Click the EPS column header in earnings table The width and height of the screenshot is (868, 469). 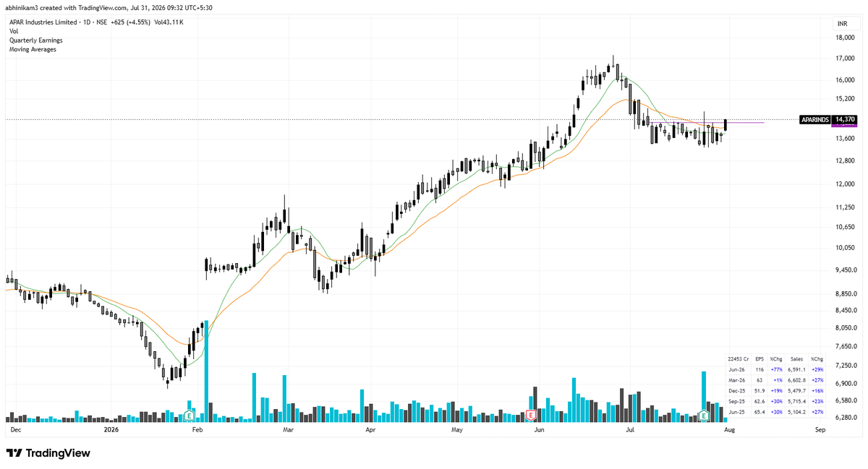click(x=759, y=358)
